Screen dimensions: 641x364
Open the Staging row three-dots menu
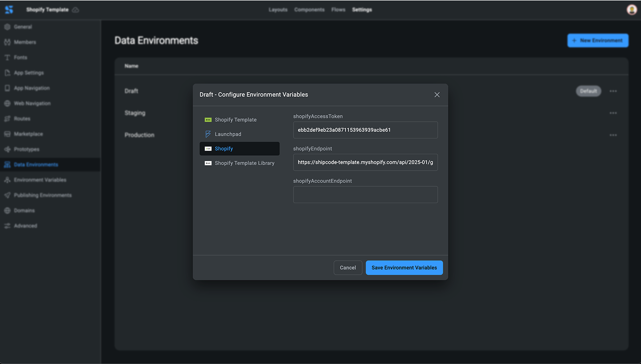pos(613,113)
